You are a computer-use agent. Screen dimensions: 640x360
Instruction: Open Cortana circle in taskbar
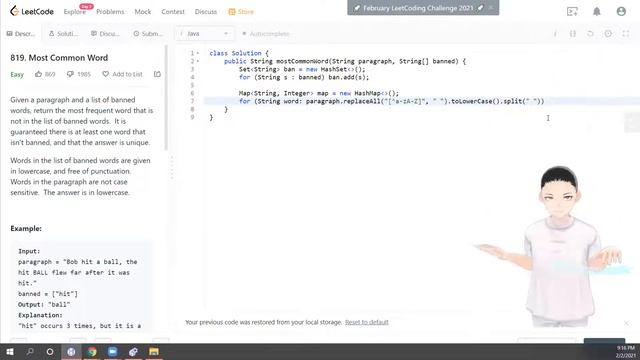click(x=50, y=351)
